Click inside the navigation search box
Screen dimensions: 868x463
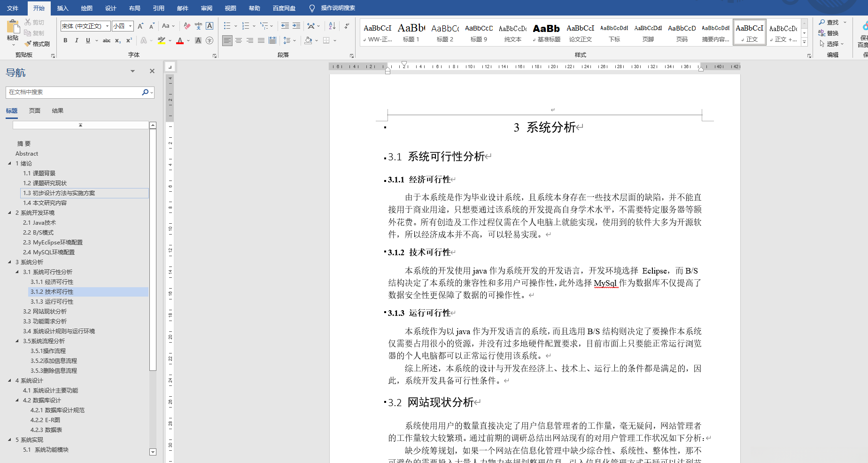coord(75,92)
